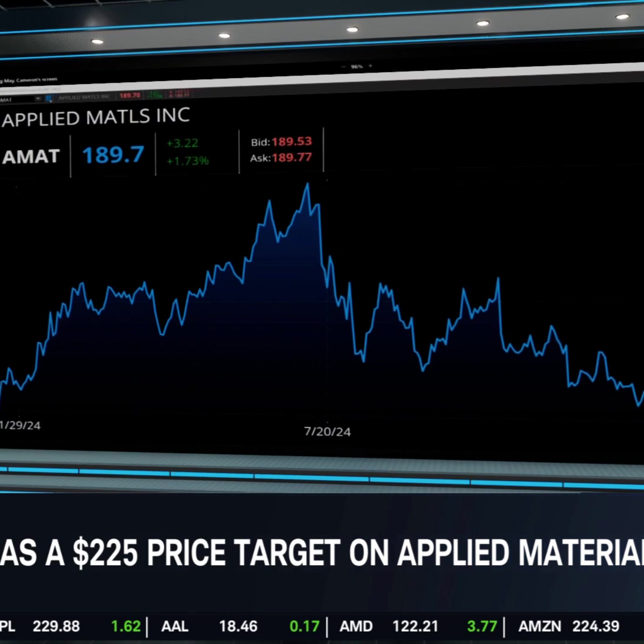Click the blue 189.7 last price
This screenshot has width=644, height=644.
click(113, 155)
